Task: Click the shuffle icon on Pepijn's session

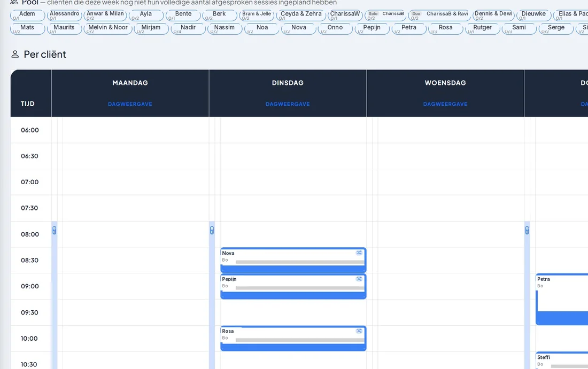Action: pos(359,279)
